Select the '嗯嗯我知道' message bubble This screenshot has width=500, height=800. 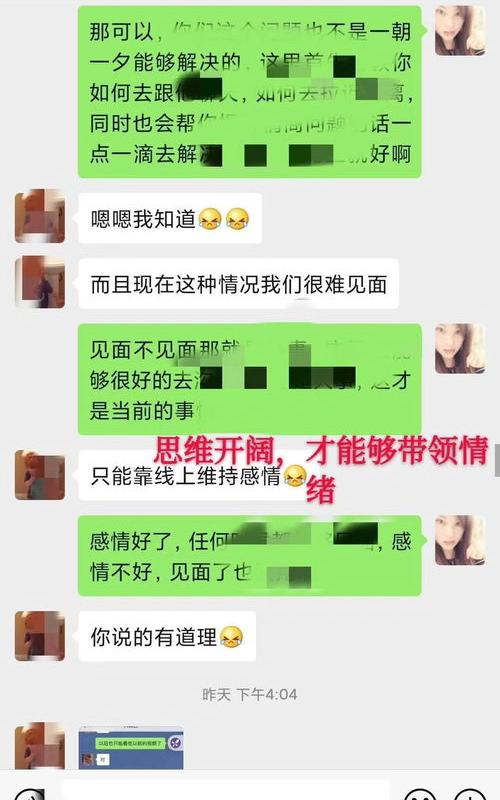170,219
